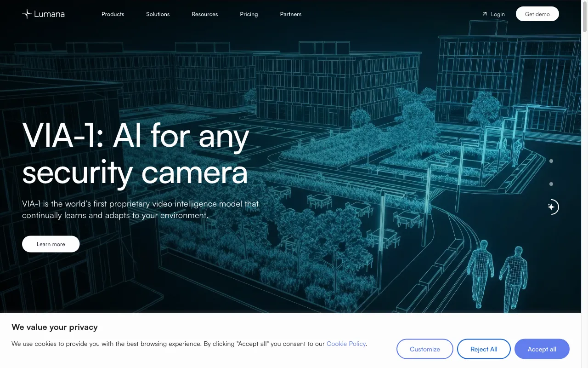The width and height of the screenshot is (588, 368).
Task: Click the active sparkle slide indicator
Action: pos(552,207)
